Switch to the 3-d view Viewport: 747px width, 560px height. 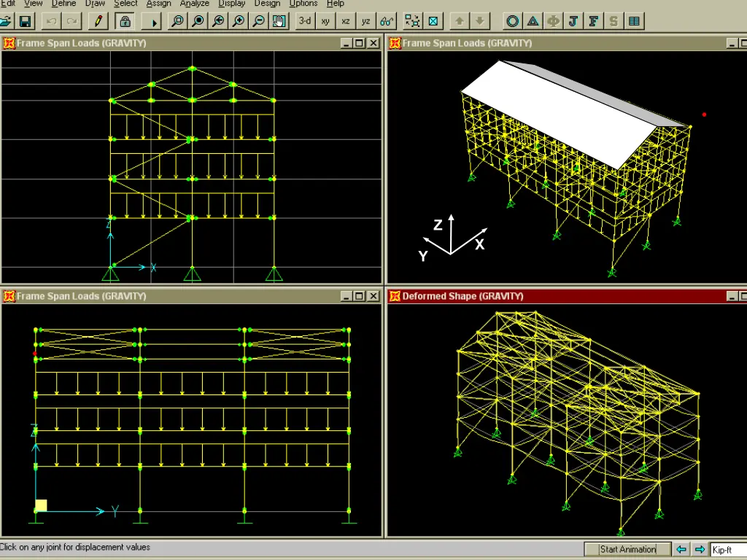[x=305, y=21]
